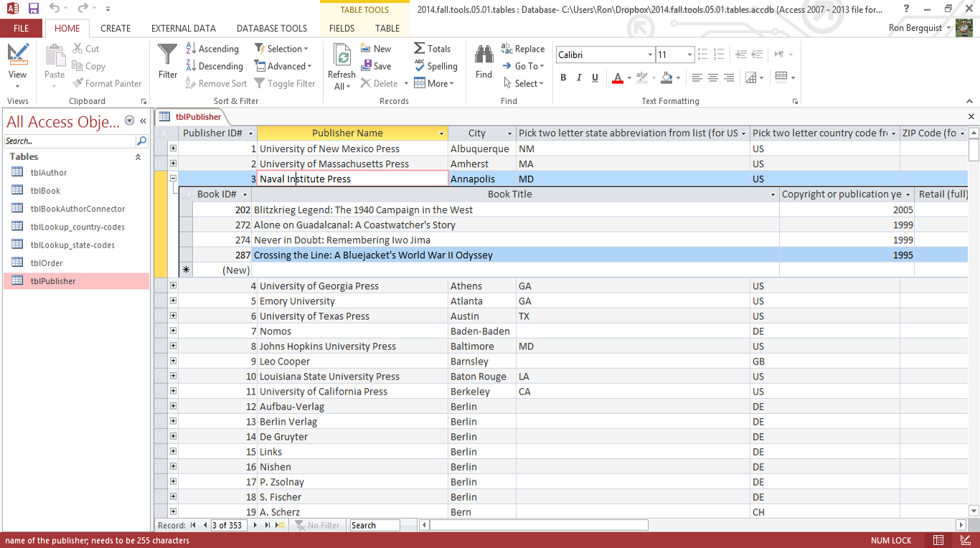This screenshot has width=980, height=548.
Task: Toggle Filter on selected records
Action: [284, 83]
